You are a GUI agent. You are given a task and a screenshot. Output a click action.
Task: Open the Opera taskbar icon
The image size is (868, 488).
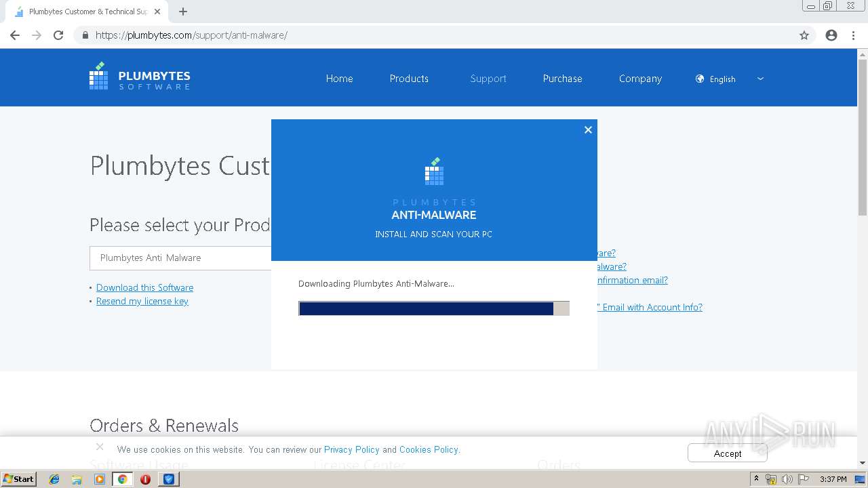pos(145,479)
